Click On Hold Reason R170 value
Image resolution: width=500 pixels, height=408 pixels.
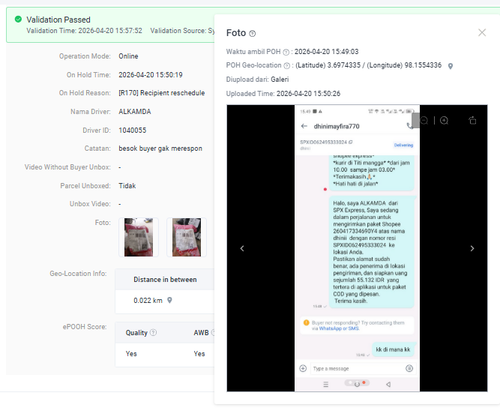[162, 93]
